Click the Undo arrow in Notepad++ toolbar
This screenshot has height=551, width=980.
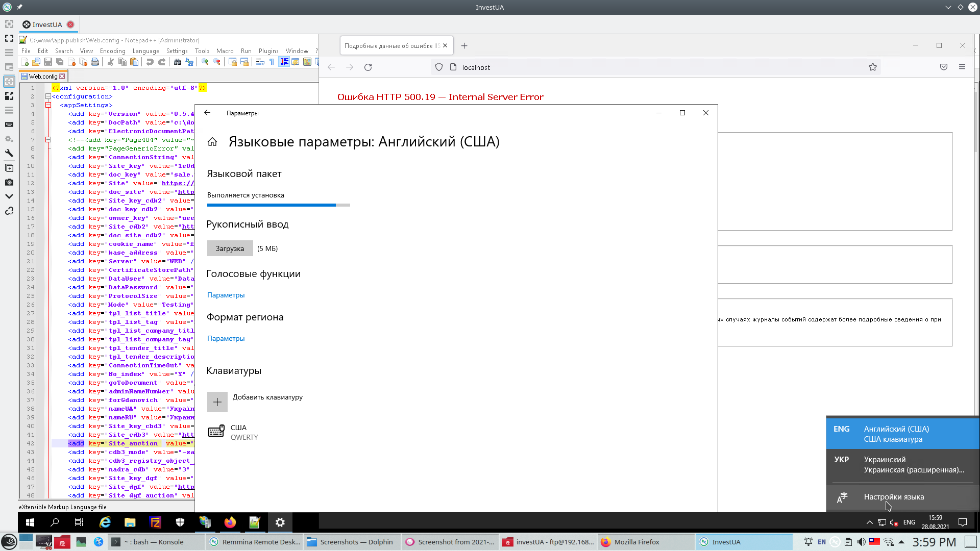tap(150, 62)
